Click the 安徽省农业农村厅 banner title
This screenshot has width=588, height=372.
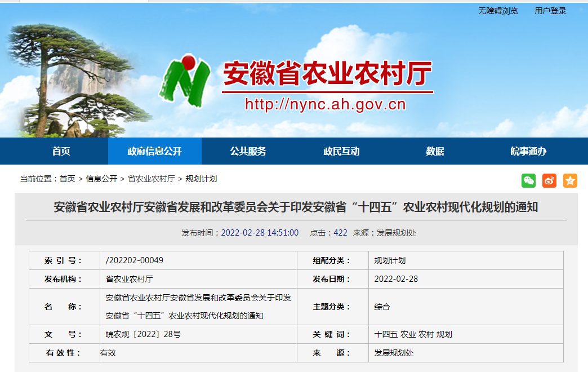(327, 73)
